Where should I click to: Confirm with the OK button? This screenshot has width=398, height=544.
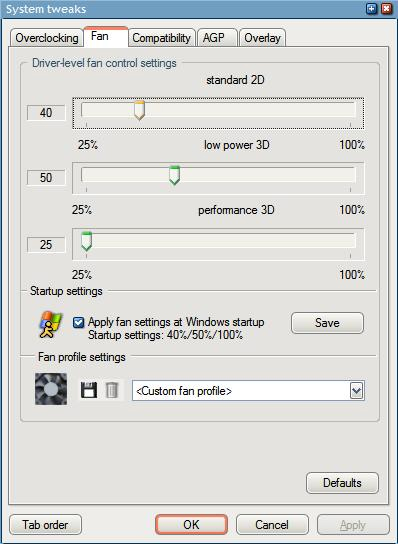click(x=192, y=525)
